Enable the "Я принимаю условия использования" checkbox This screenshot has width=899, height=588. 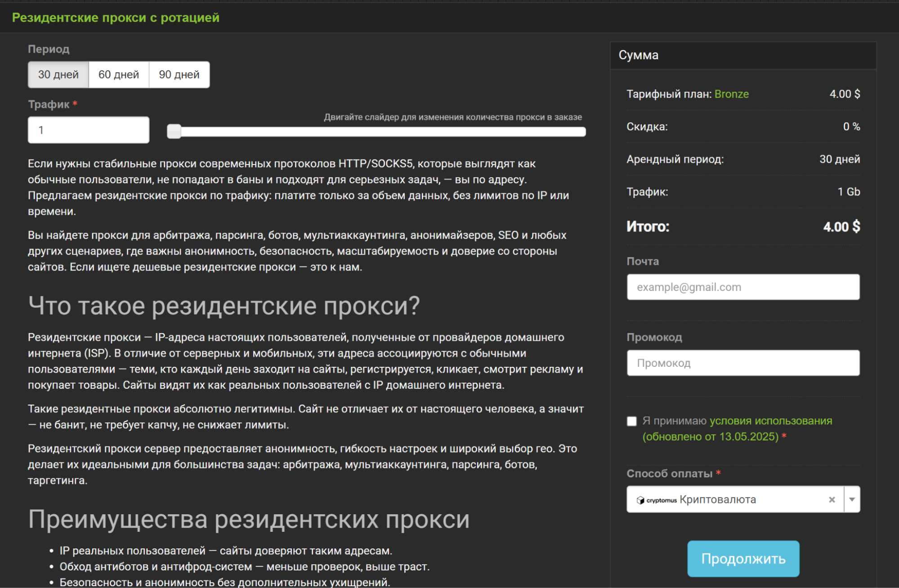pyautogui.click(x=631, y=421)
